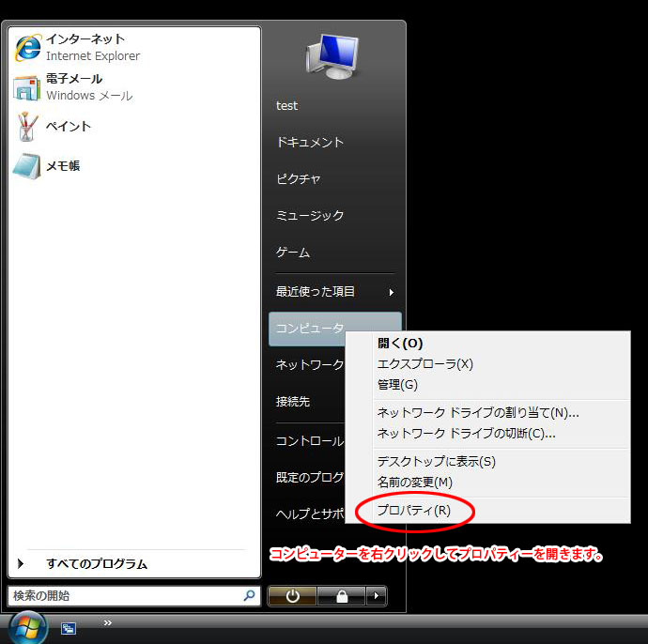Open ヘルプとサポート entry
The image size is (648, 644).
pyautogui.click(x=310, y=514)
